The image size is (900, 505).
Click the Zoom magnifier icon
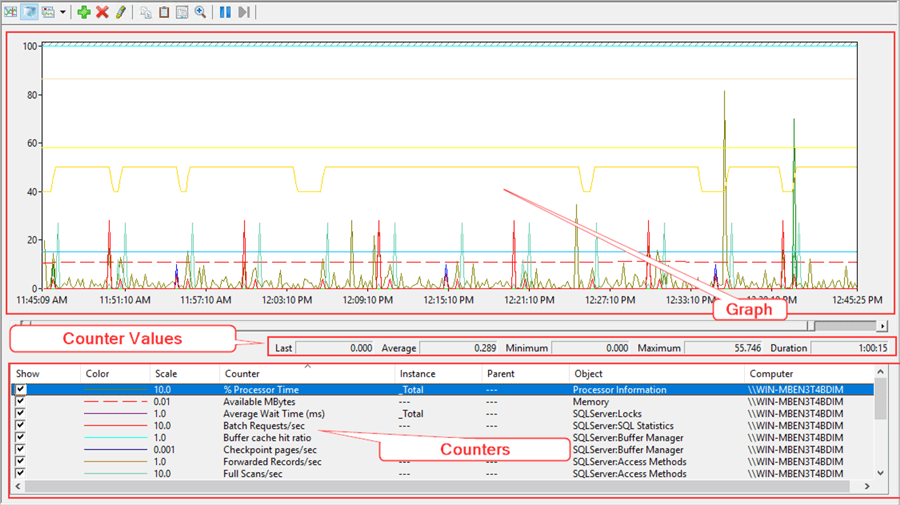tap(200, 12)
